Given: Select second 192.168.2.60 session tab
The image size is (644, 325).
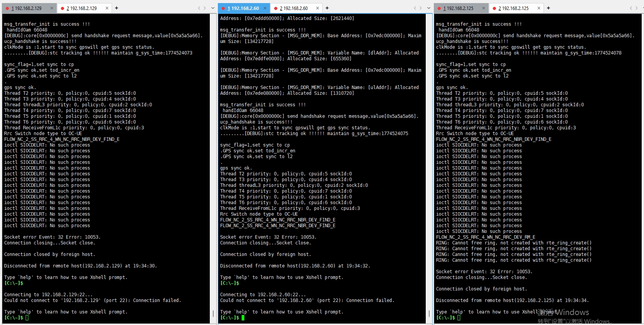Looking at the screenshot, I should click(293, 8).
